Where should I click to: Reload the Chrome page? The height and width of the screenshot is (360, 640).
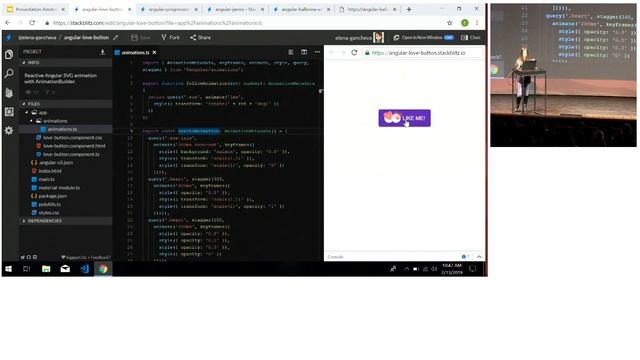(x=32, y=23)
